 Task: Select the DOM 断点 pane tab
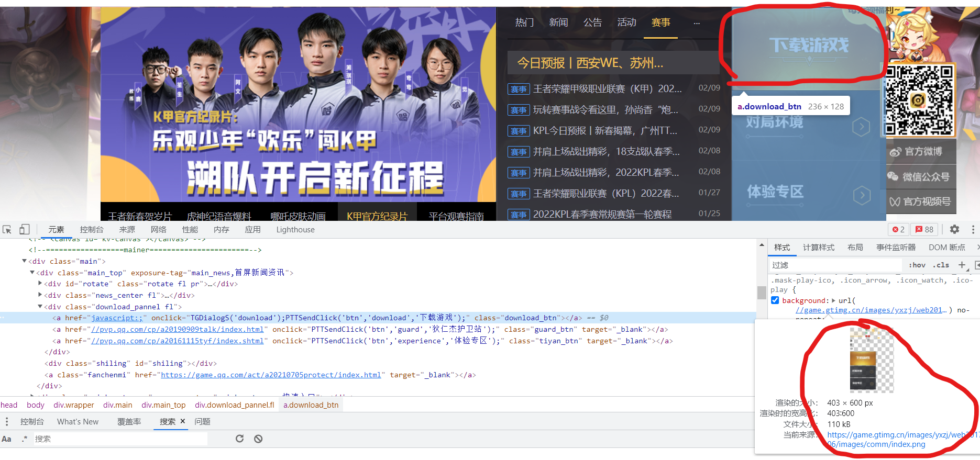(947, 247)
